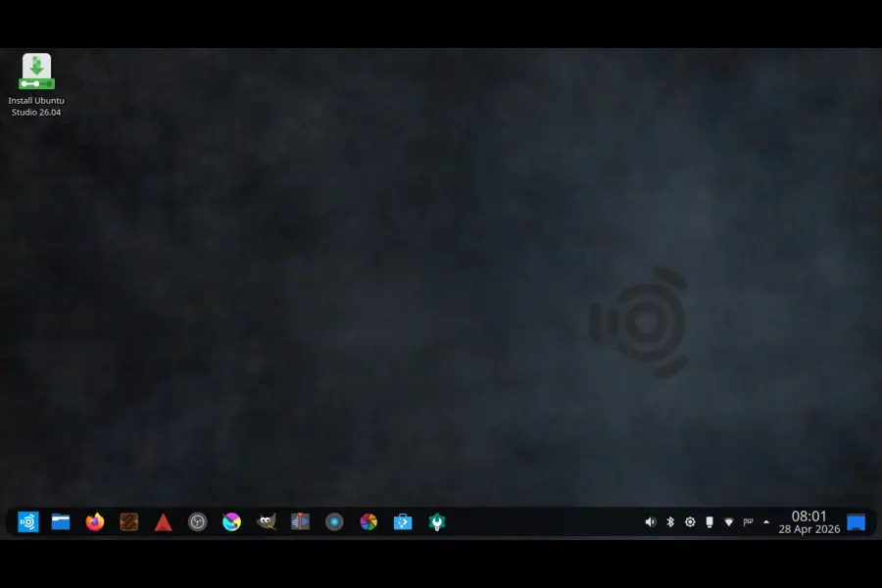Open Discover software center
This screenshot has height=588, width=882.
click(402, 522)
